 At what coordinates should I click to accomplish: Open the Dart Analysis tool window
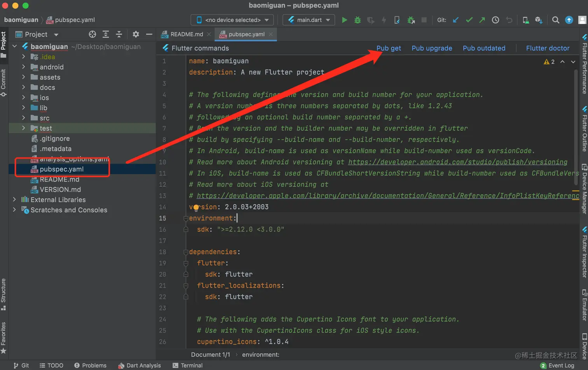pos(139,365)
